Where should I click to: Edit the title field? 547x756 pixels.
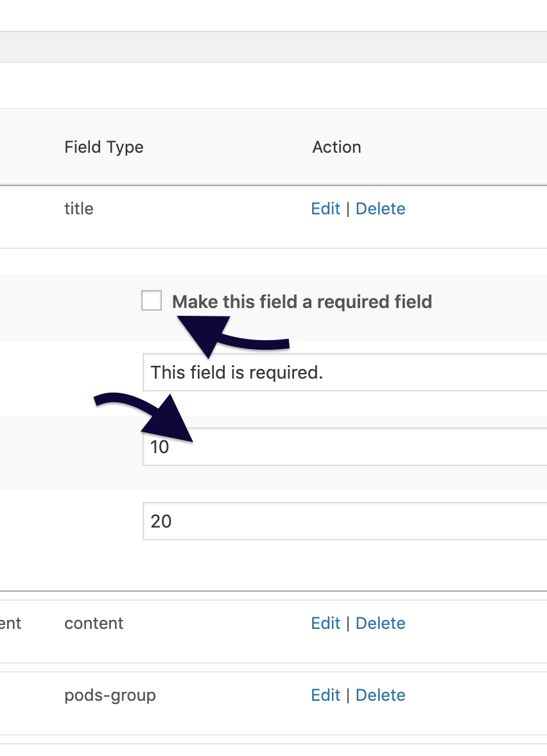pos(325,209)
